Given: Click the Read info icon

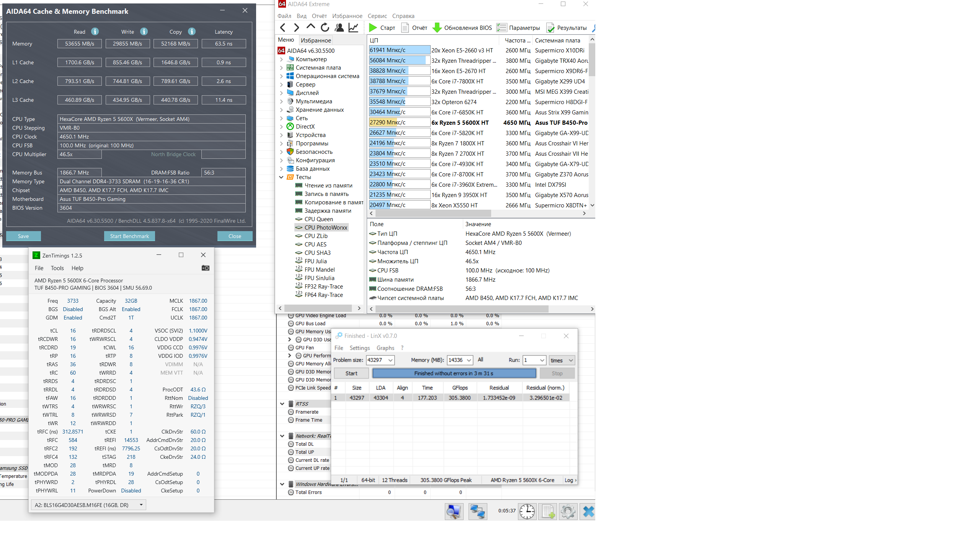Looking at the screenshot, I should 95,32.
